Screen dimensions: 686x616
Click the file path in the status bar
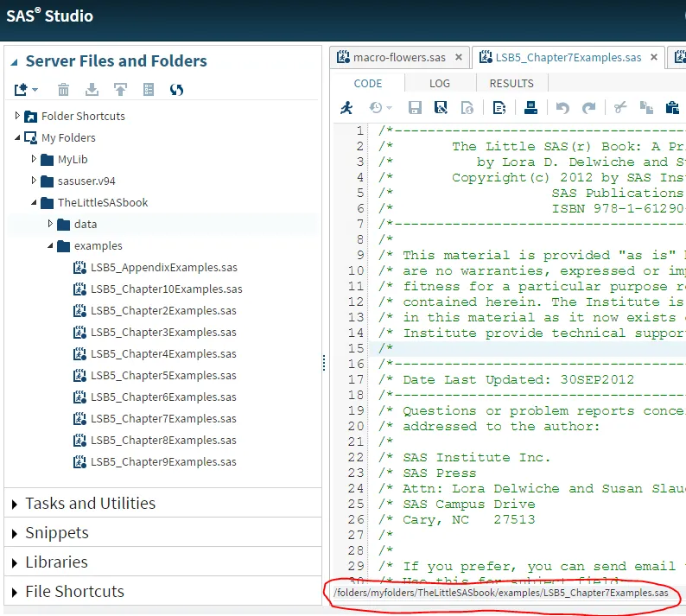pyautogui.click(x=501, y=593)
